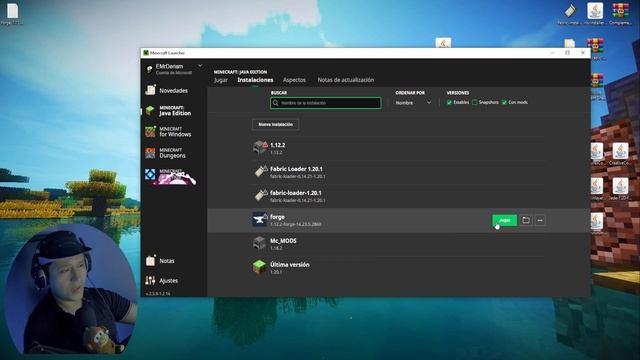Click the fabric-loader-1.20.1 installation icon
The height and width of the screenshot is (360, 640).
(260, 195)
